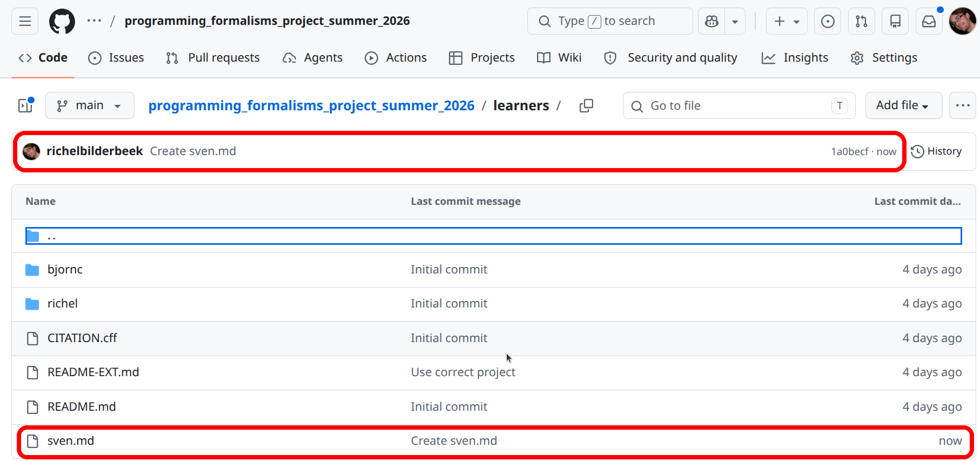Expand the main branch selector

tap(90, 105)
